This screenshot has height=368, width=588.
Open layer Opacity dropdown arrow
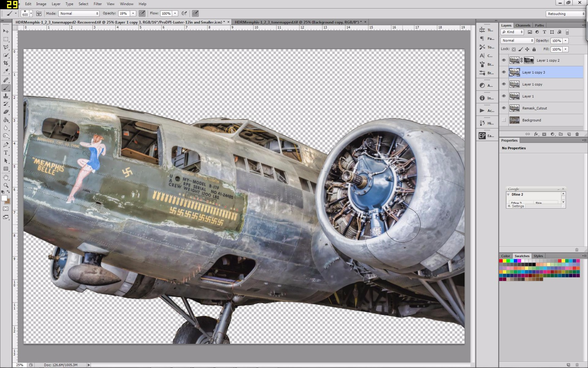[x=566, y=41]
